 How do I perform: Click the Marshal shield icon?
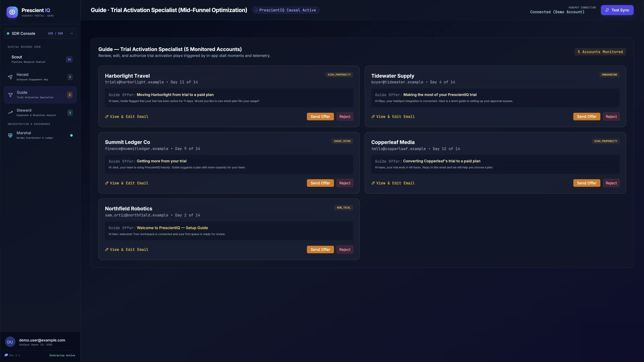(x=10, y=135)
